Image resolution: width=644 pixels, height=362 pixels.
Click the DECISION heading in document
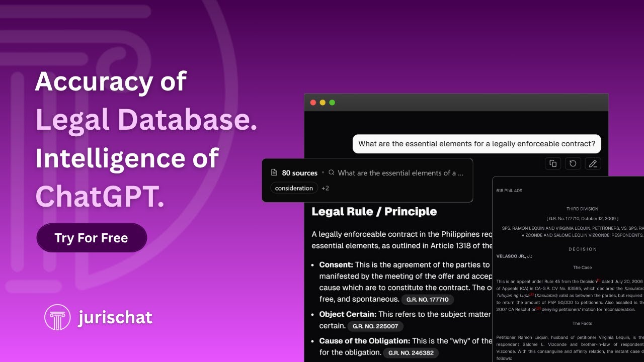point(583,249)
